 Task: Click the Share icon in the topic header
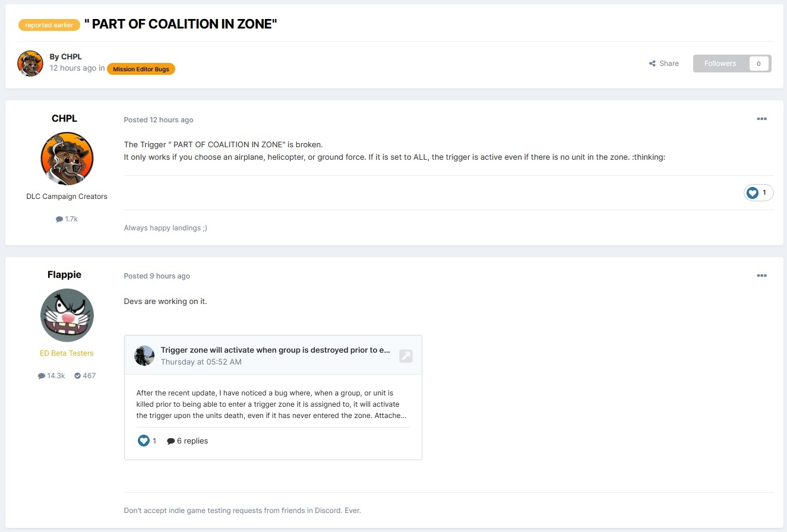[652, 64]
